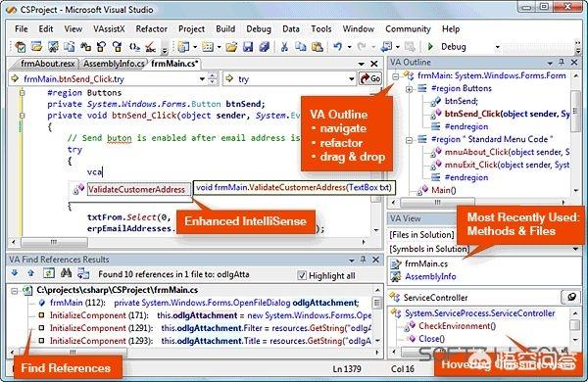Save the file with the floppy disk icon
Image resolution: width=588 pixels, height=382 pixels.
click(x=248, y=47)
